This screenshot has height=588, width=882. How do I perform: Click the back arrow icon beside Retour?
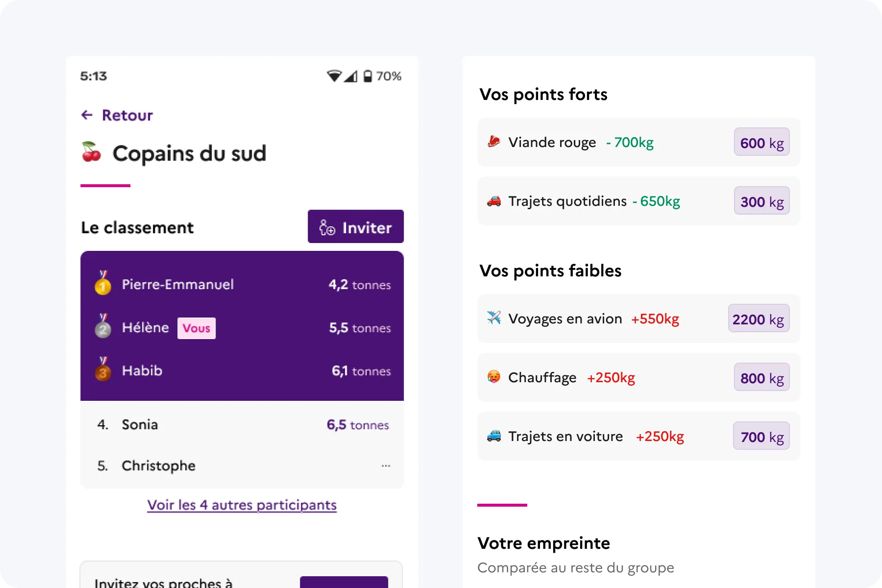pos(87,115)
